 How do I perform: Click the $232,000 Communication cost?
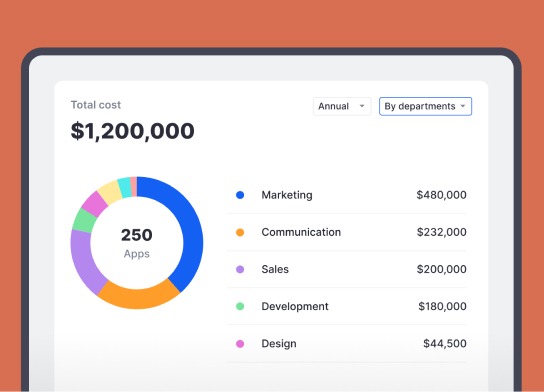tap(441, 232)
